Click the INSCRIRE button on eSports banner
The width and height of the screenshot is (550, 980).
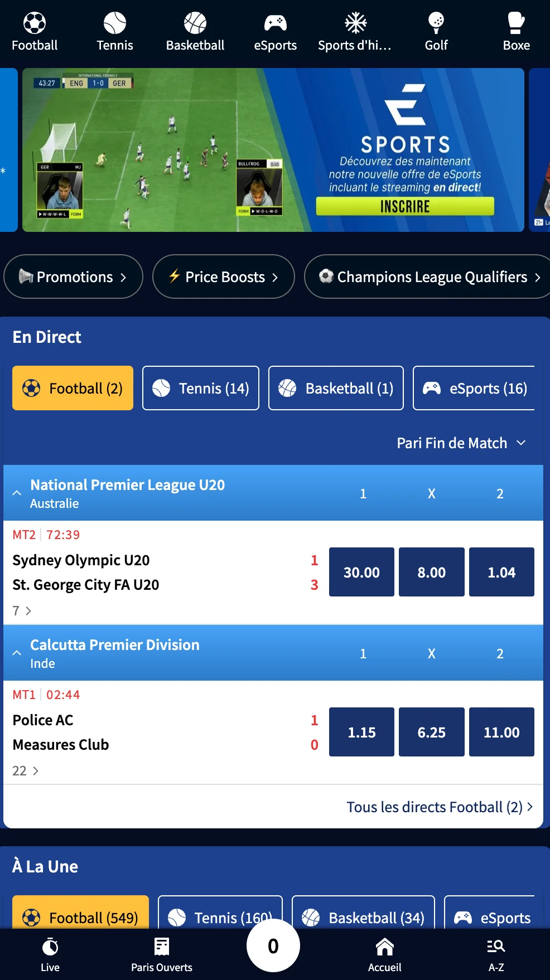coord(405,206)
